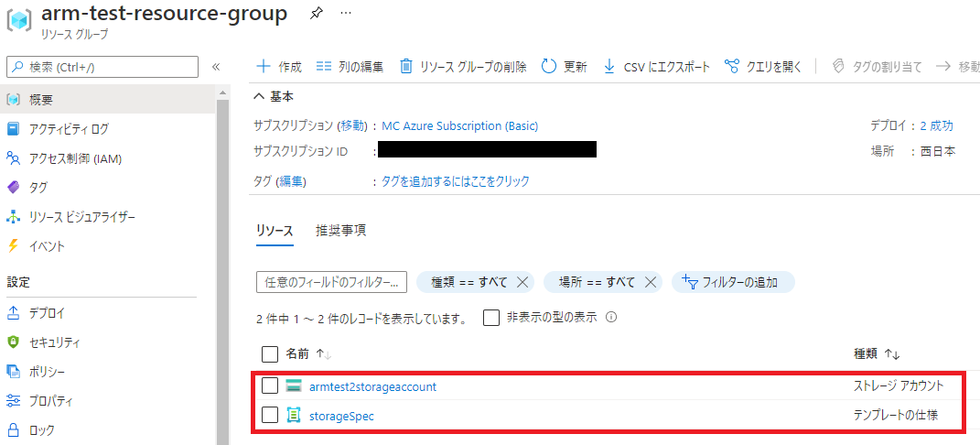
Task: Click the タグの割り当て tag icon
Action: [839, 66]
